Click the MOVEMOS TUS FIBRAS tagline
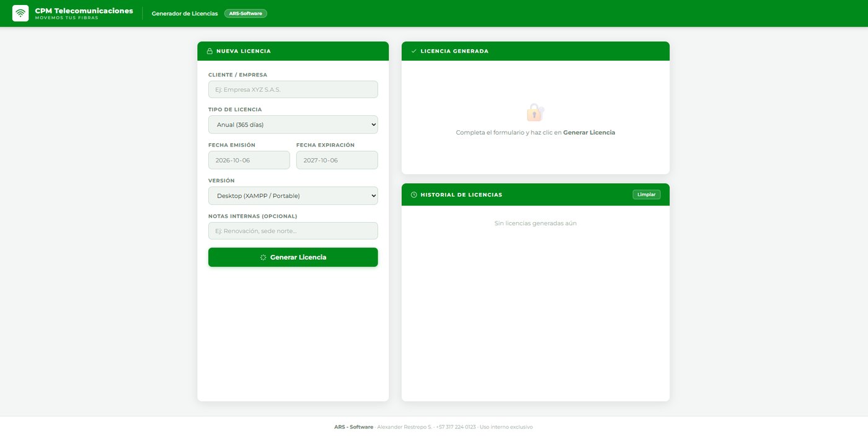The width and height of the screenshot is (868, 436). pos(66,18)
